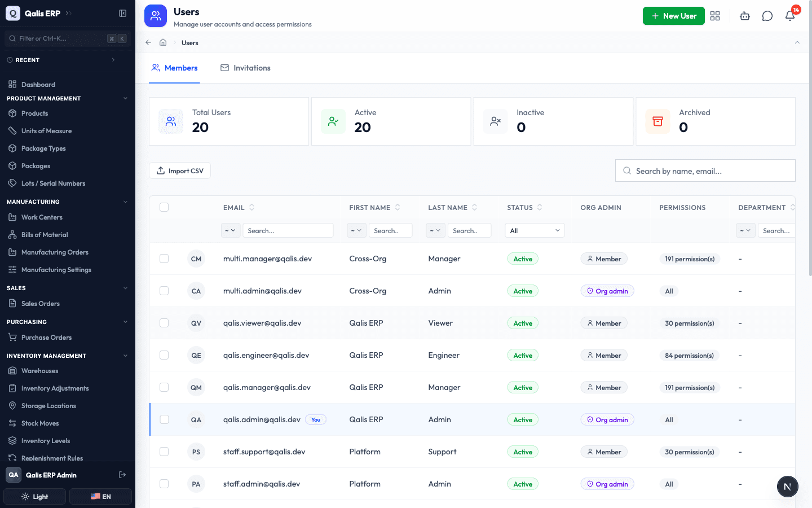This screenshot has width=812, height=508.
Task: Switch to the Invitations tab
Action: coord(245,68)
